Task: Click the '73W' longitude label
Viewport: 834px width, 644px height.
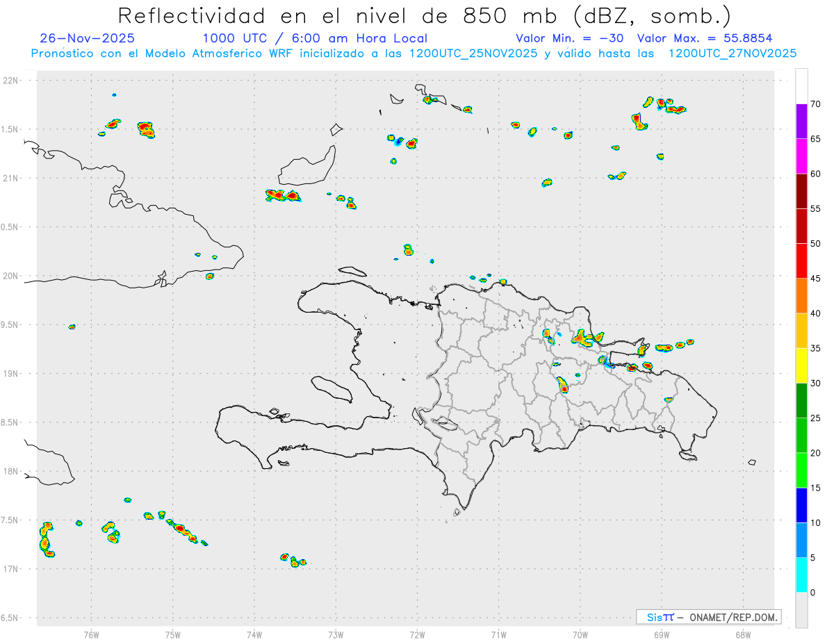Action: tap(336, 634)
